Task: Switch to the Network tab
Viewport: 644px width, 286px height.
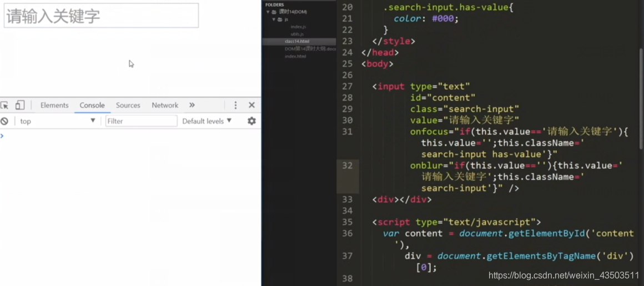Action: 165,105
